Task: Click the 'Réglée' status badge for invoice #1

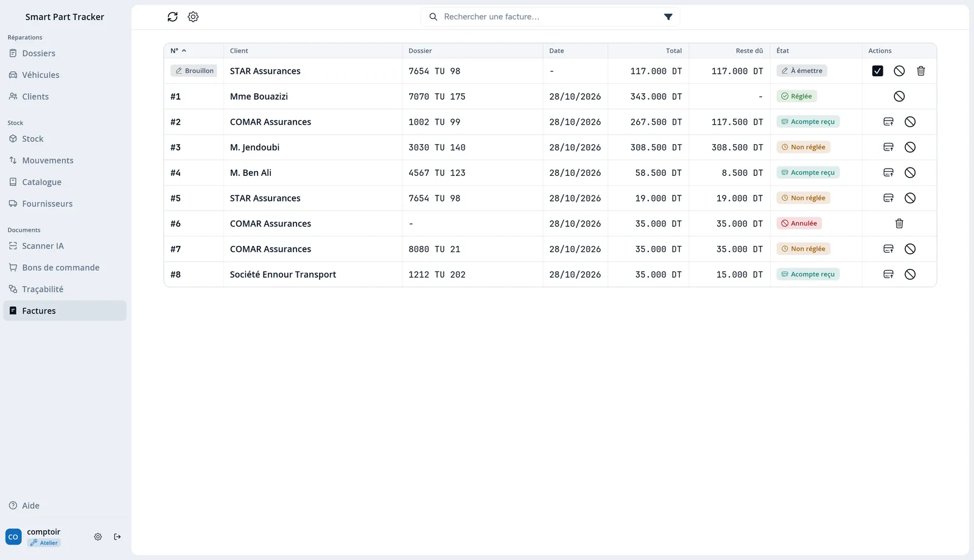Action: pos(797,96)
